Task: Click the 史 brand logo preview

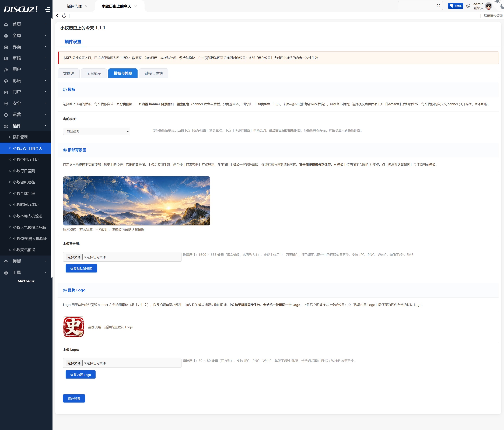Action: 74,327
